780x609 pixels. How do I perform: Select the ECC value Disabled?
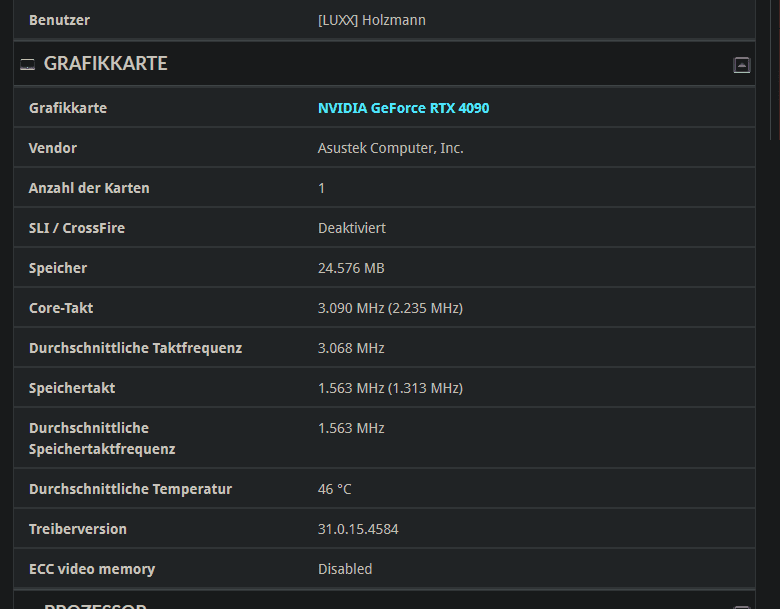[x=345, y=569]
